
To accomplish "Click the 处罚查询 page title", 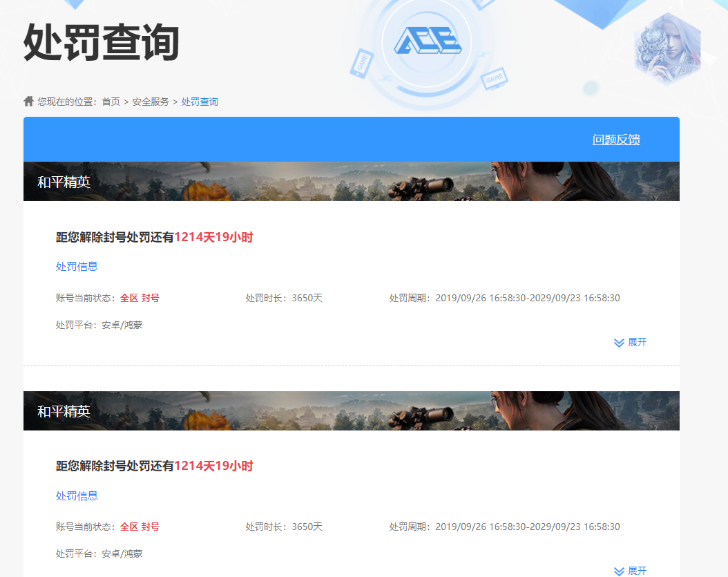I will pyautogui.click(x=102, y=43).
